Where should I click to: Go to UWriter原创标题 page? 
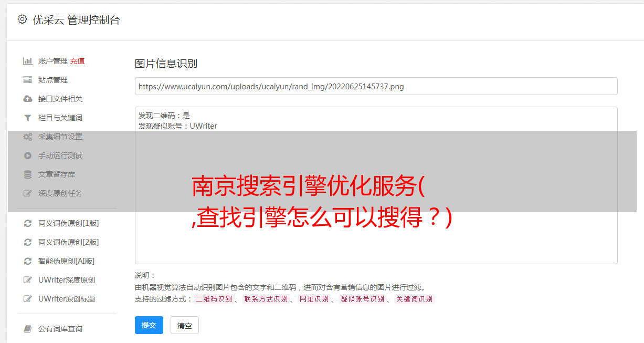[67, 299]
